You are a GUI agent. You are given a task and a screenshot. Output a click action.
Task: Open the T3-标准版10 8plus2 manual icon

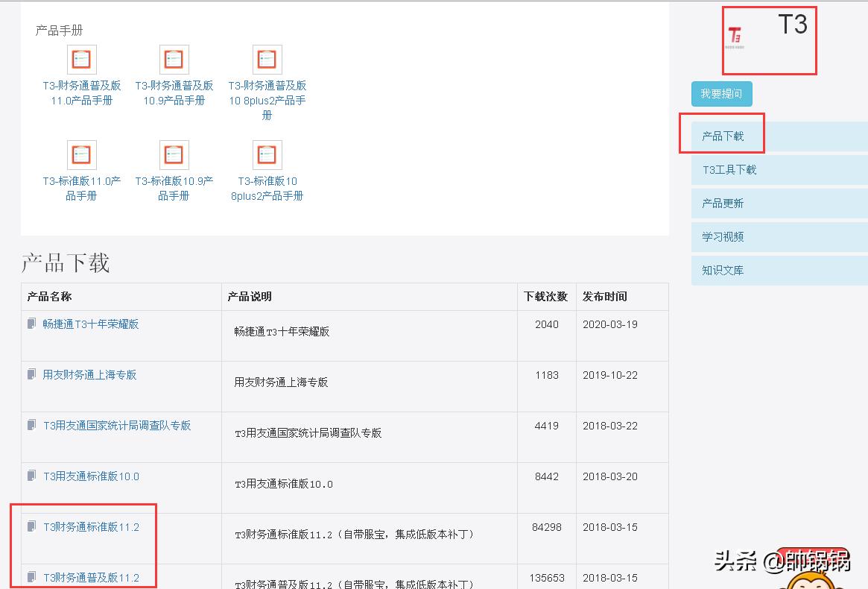click(266, 154)
